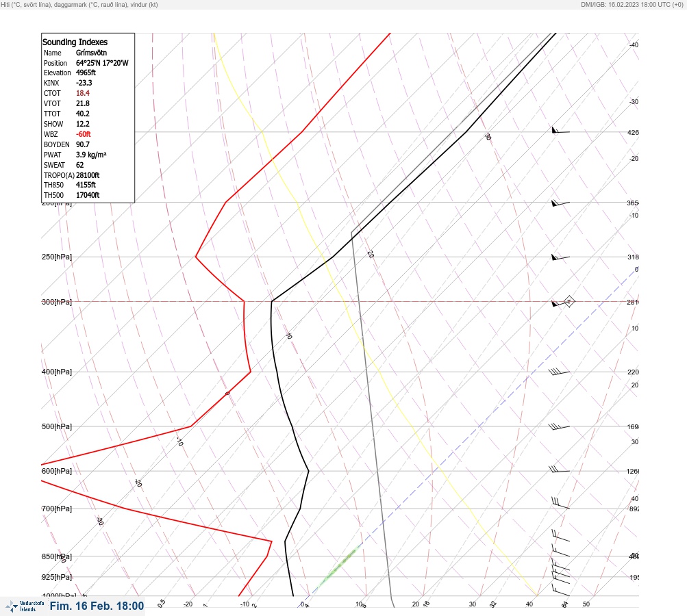687x616 pixels.
Task: Select the wind barb at 700 hPa
Action: coord(560,504)
